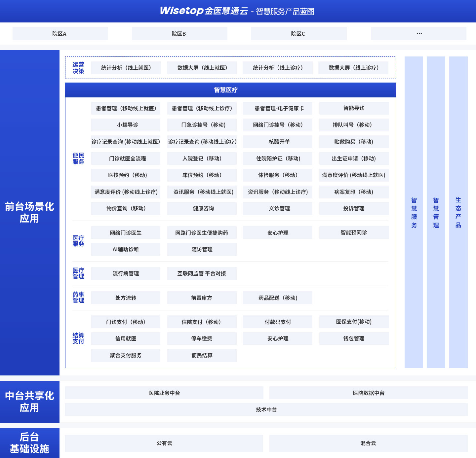Click the 停车缴费 box

(x=202, y=338)
